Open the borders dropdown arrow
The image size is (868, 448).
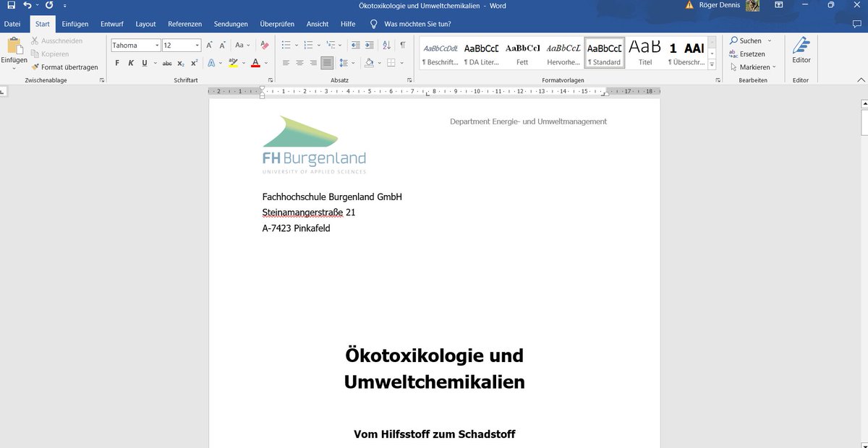(x=401, y=63)
